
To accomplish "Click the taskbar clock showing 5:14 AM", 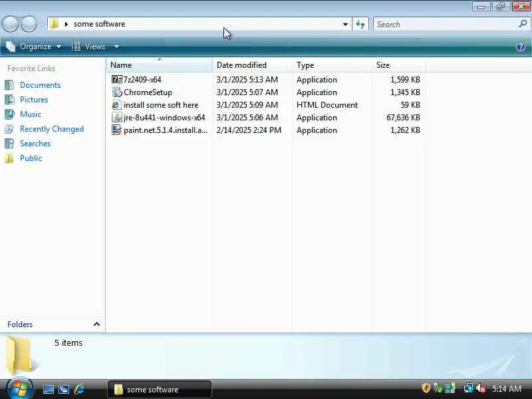I will pyautogui.click(x=507, y=388).
